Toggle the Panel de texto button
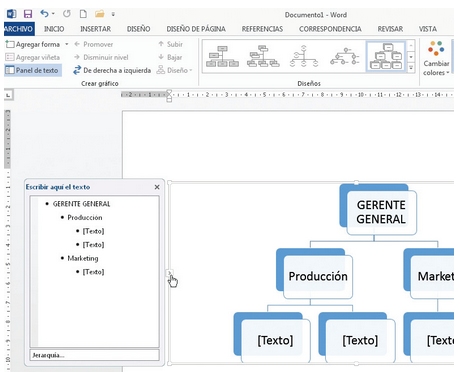This screenshot has width=460, height=372. tap(33, 70)
